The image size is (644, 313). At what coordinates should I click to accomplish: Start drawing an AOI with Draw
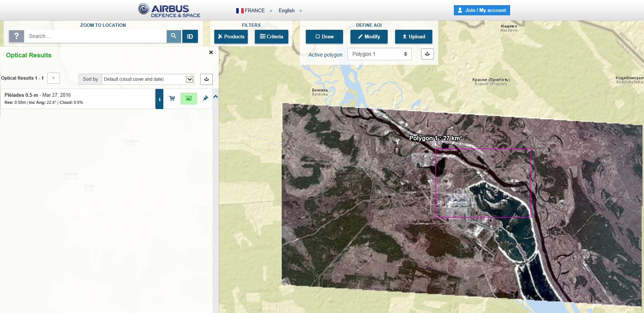(324, 36)
